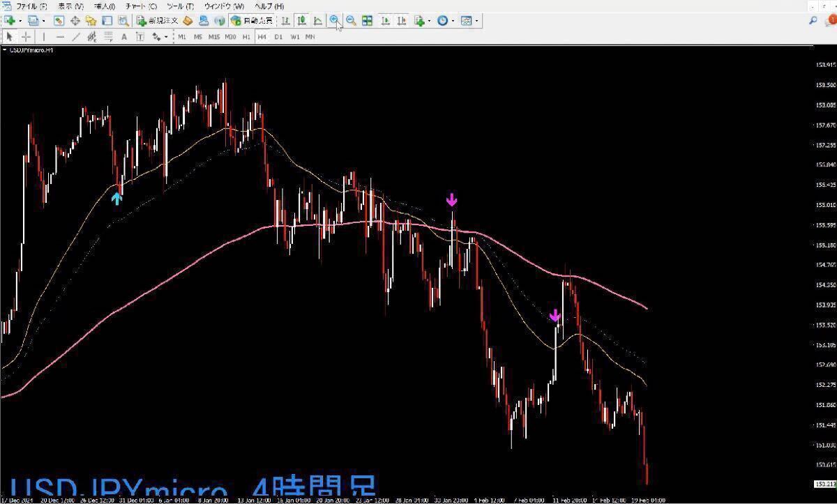Open the 表示 (V) menu
The image size is (837, 504).
[70, 6]
